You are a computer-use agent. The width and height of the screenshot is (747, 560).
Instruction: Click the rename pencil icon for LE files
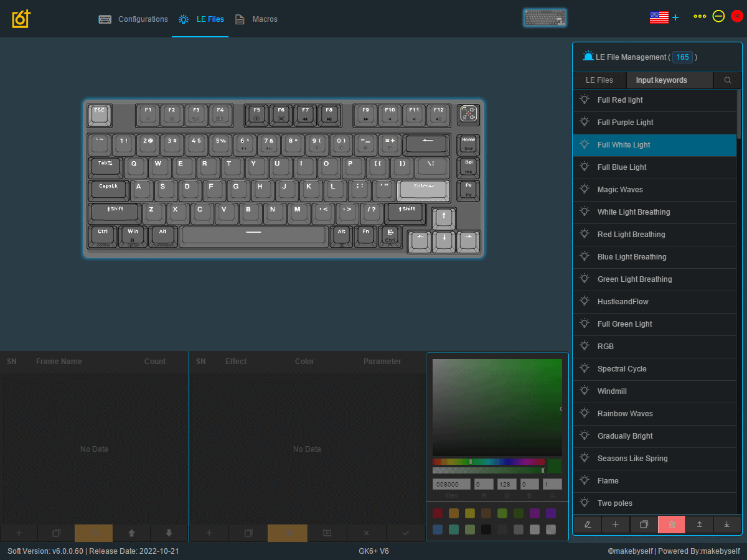tap(588, 525)
